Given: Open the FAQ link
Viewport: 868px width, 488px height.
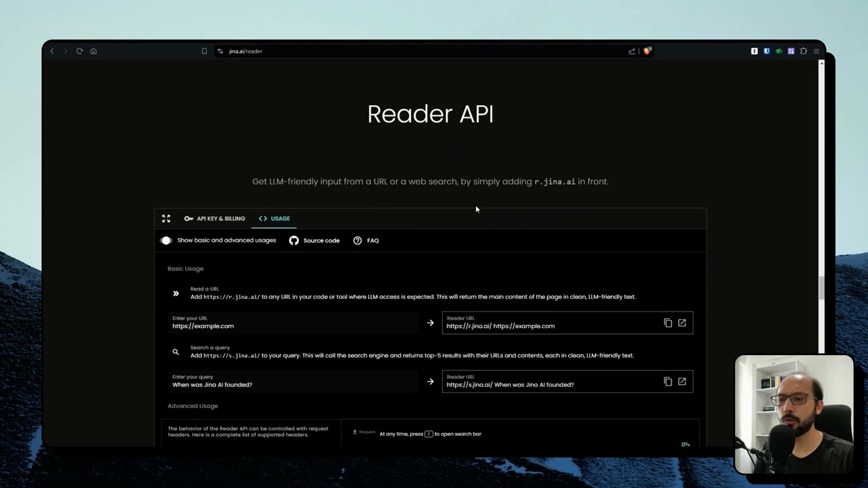Looking at the screenshot, I should pos(366,240).
